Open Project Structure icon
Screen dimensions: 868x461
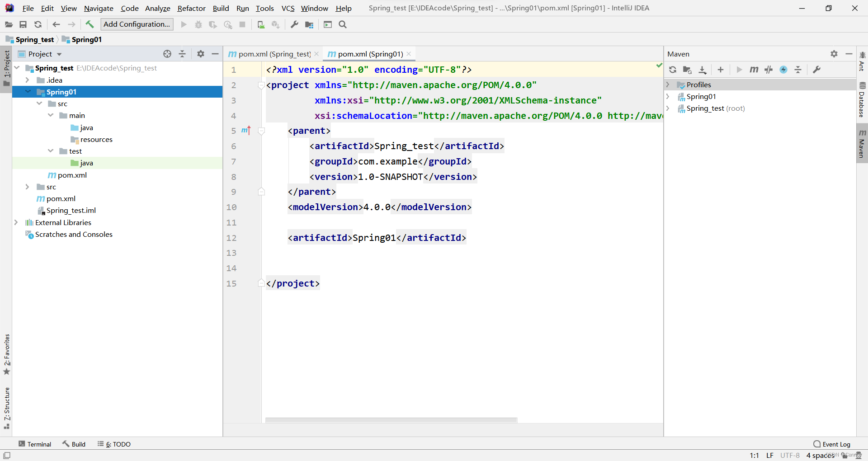click(309, 24)
